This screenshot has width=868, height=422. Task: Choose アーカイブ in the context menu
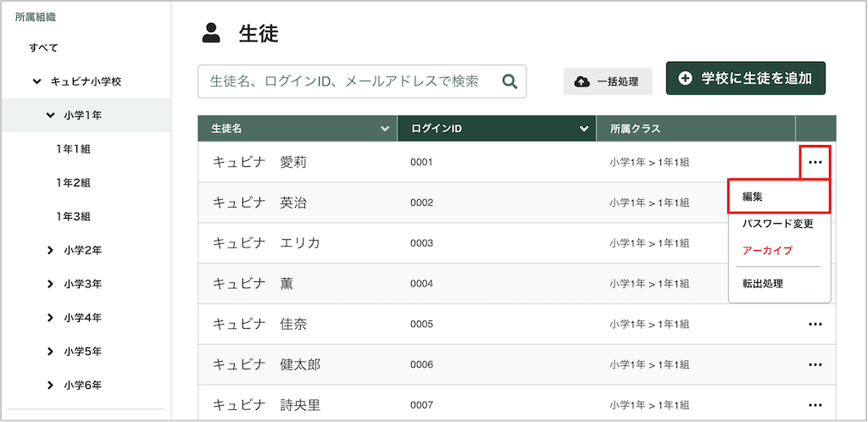tap(767, 251)
